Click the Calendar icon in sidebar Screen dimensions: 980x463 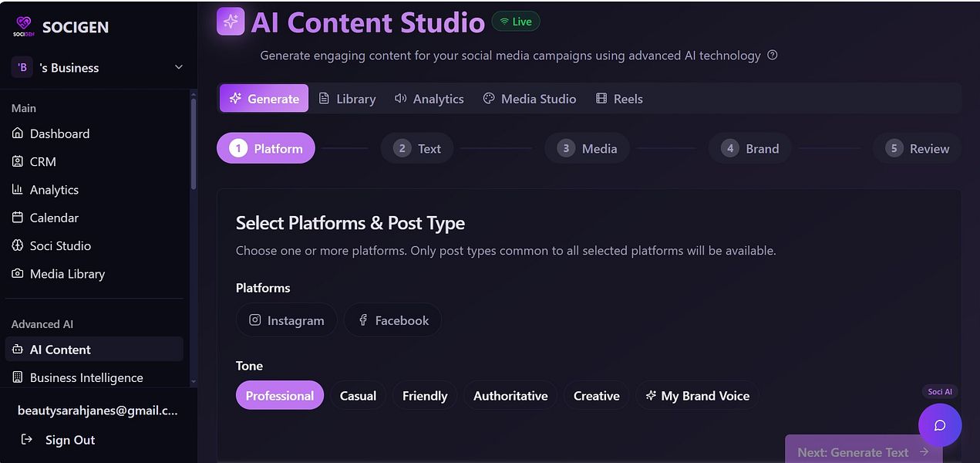(18, 218)
